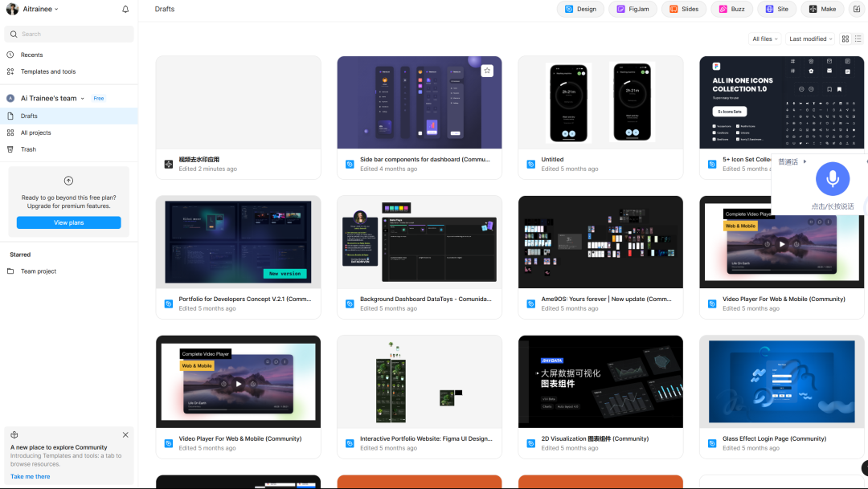Open Ame9OS Yours forever thumbnail

[600, 242]
